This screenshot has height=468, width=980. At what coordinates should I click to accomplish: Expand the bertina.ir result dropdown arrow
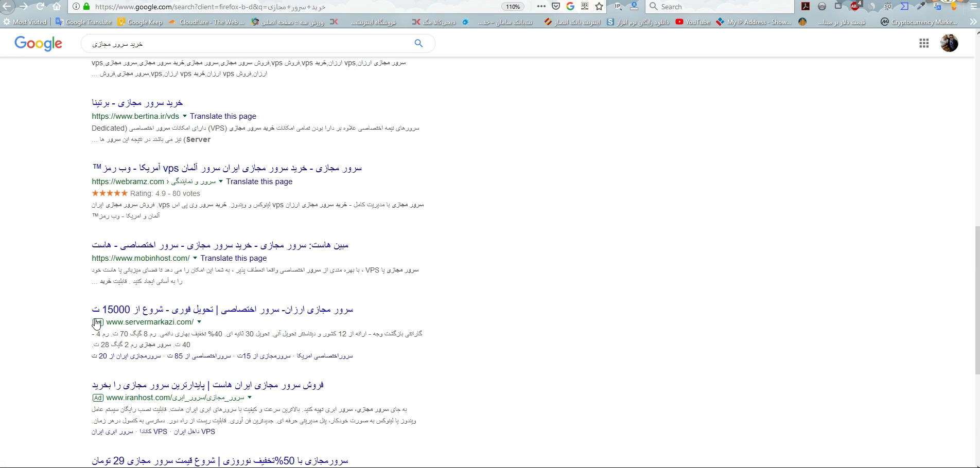click(x=185, y=116)
